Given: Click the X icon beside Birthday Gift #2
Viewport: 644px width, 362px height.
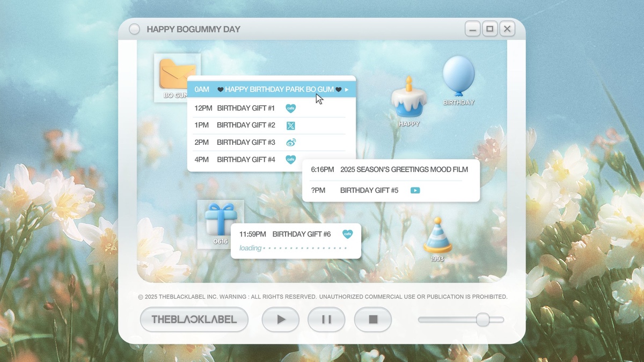Looking at the screenshot, I should point(290,125).
